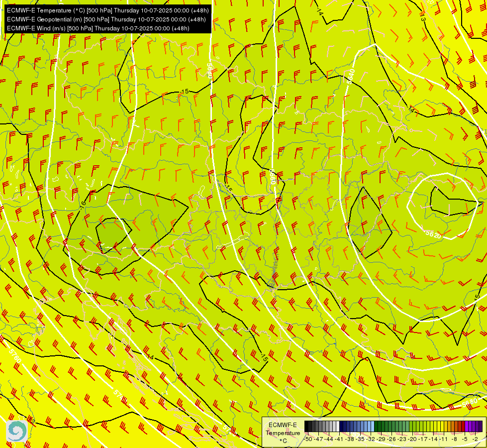Click the 5620 geopotential contour label

[433, 234]
